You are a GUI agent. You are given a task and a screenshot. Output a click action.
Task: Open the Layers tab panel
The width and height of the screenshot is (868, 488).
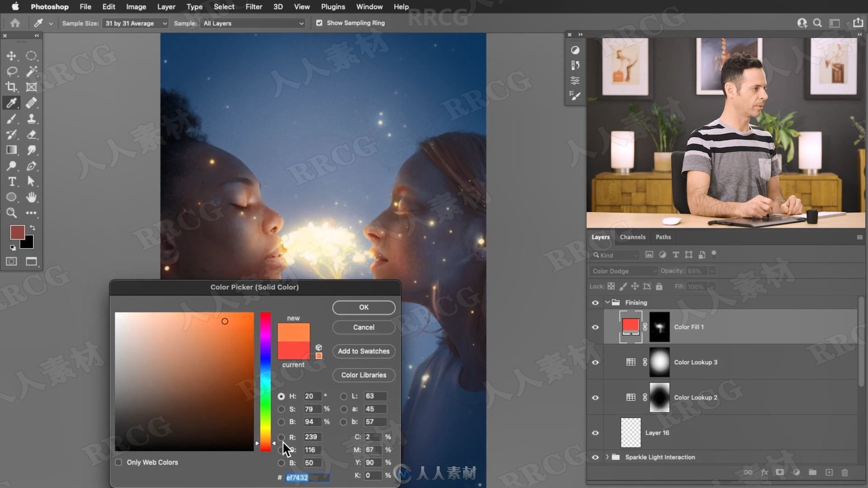(x=600, y=237)
